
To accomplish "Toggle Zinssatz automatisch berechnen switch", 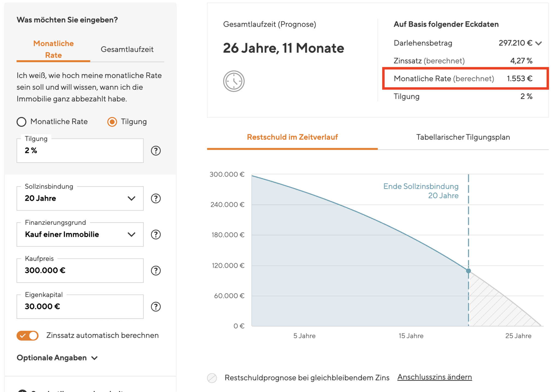I will (28, 336).
